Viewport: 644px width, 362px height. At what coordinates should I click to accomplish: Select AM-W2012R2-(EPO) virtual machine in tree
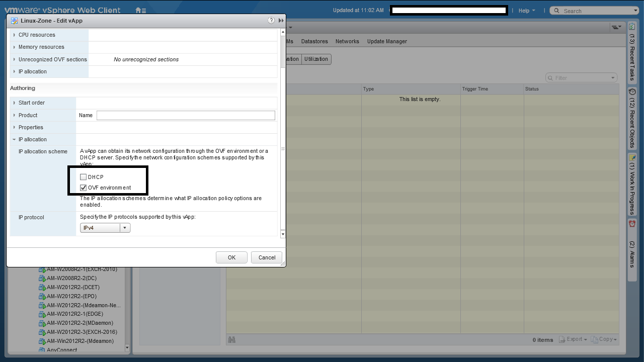pos(73,296)
